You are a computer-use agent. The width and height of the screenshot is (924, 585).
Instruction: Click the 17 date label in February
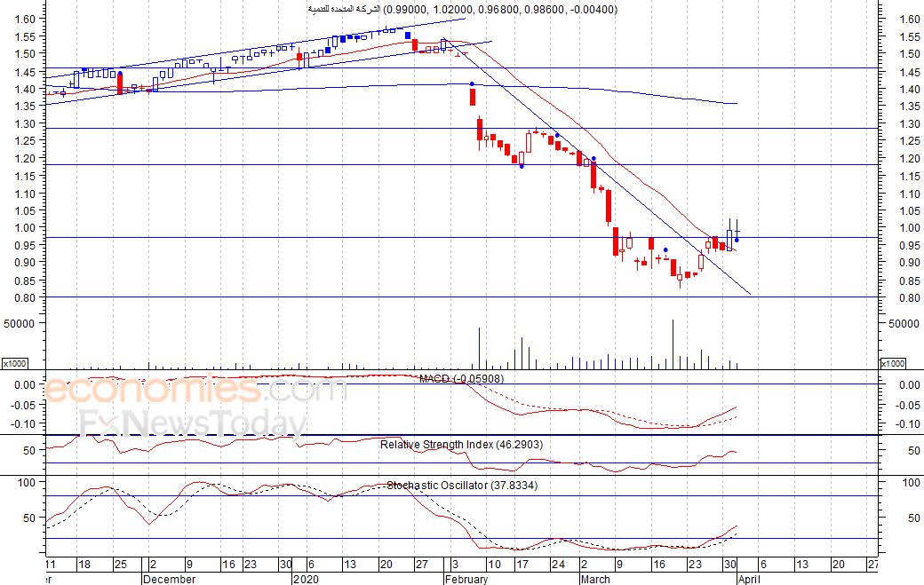522,565
